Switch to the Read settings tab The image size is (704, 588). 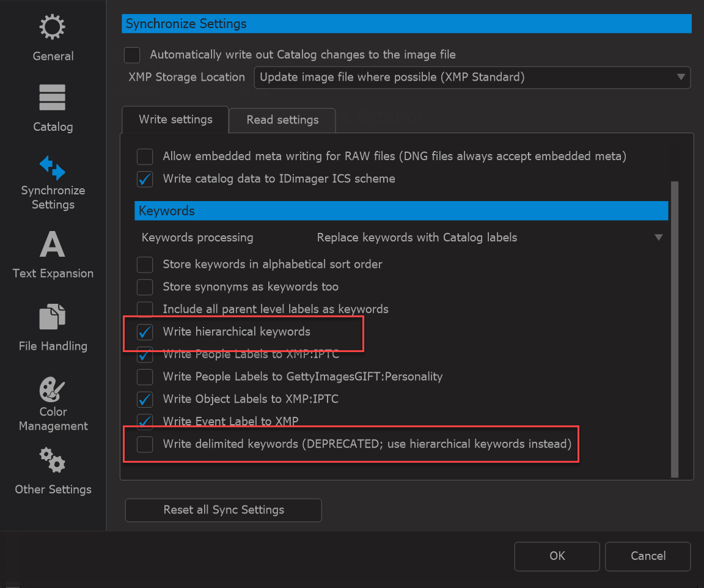[282, 120]
